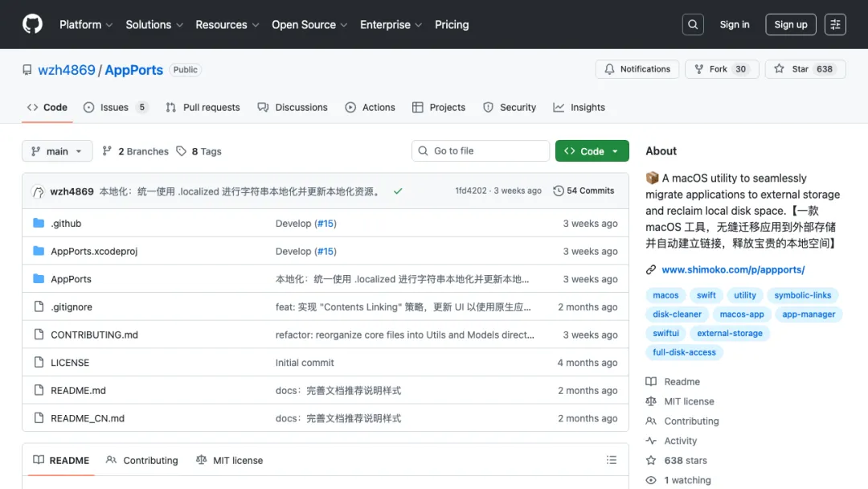This screenshot has width=868, height=489.
Task: Open the appearance settings icon beside Sign up
Action: 835,24
